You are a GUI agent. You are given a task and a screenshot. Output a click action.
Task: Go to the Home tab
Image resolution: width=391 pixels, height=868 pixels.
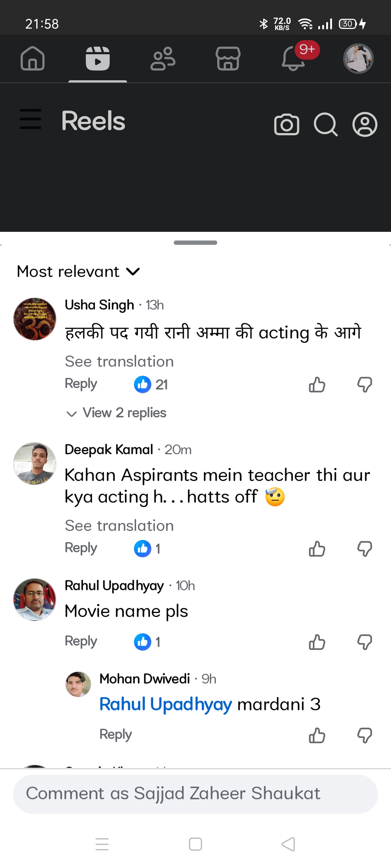(x=33, y=59)
